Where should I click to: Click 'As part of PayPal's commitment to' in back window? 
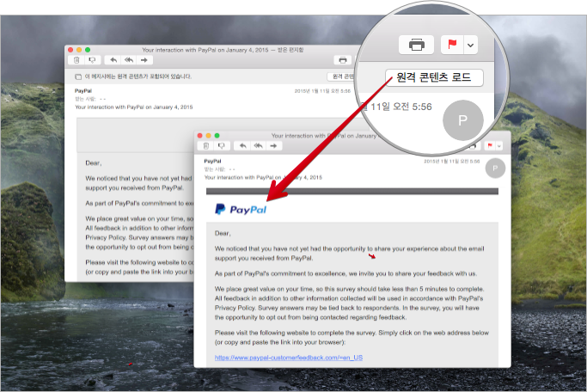tap(139, 203)
